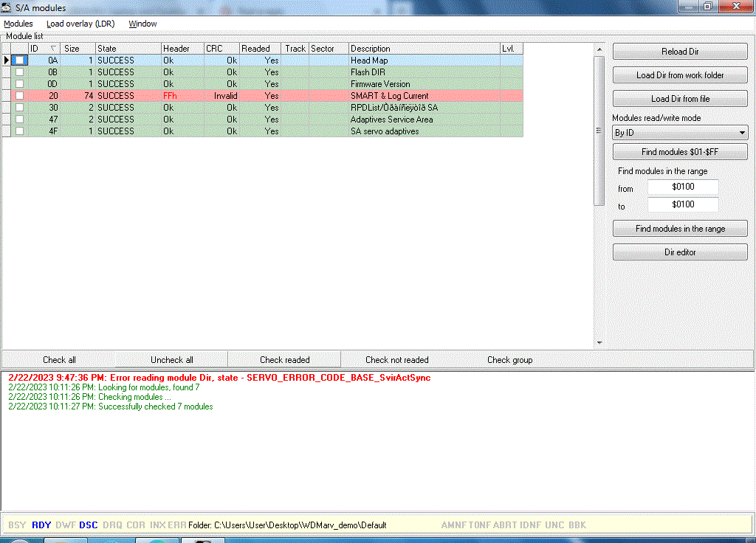Select the Flash DIR description cell
Image resolution: width=756 pixels, height=543 pixels.
pos(425,72)
